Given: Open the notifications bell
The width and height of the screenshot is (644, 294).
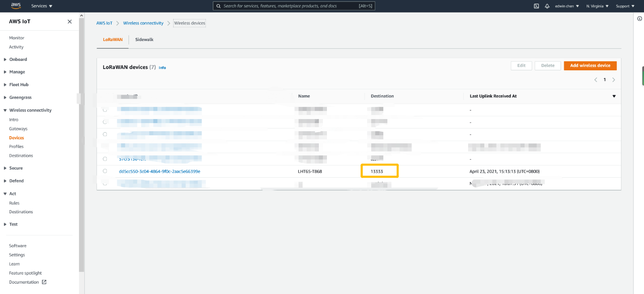Looking at the screenshot, I should pos(547,6).
